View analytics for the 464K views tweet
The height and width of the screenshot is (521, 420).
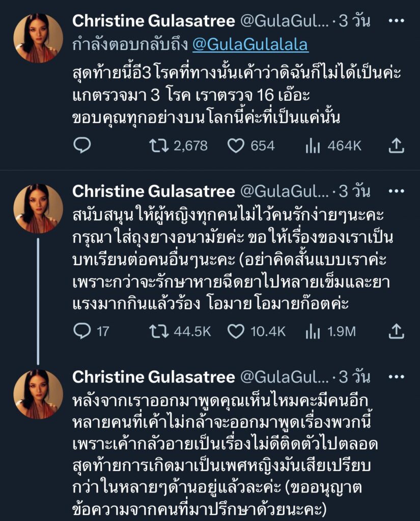tap(312, 146)
